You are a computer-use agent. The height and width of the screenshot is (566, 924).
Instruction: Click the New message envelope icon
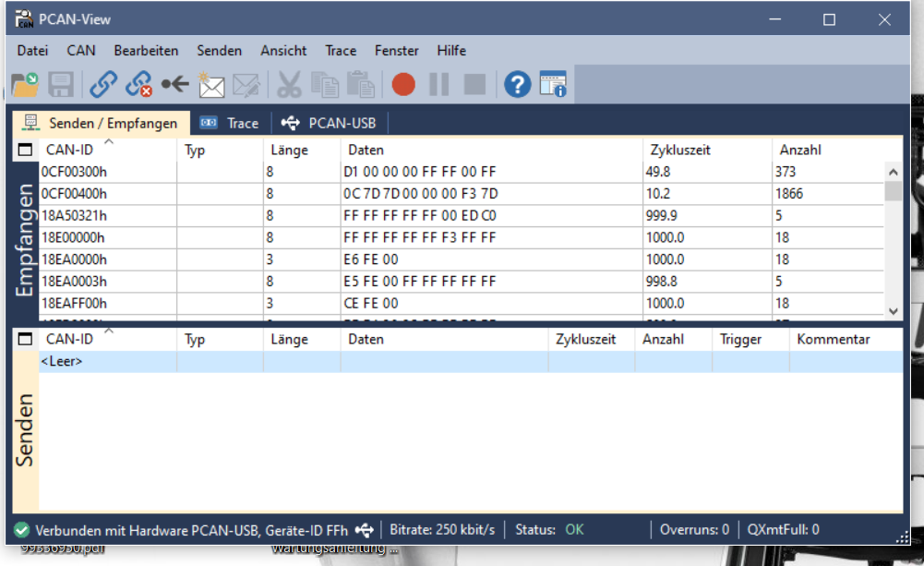coord(211,85)
